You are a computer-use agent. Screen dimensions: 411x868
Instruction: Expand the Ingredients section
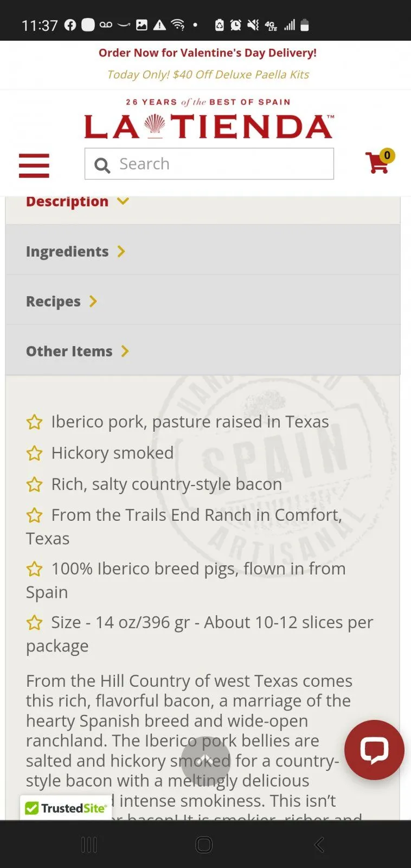coord(75,252)
